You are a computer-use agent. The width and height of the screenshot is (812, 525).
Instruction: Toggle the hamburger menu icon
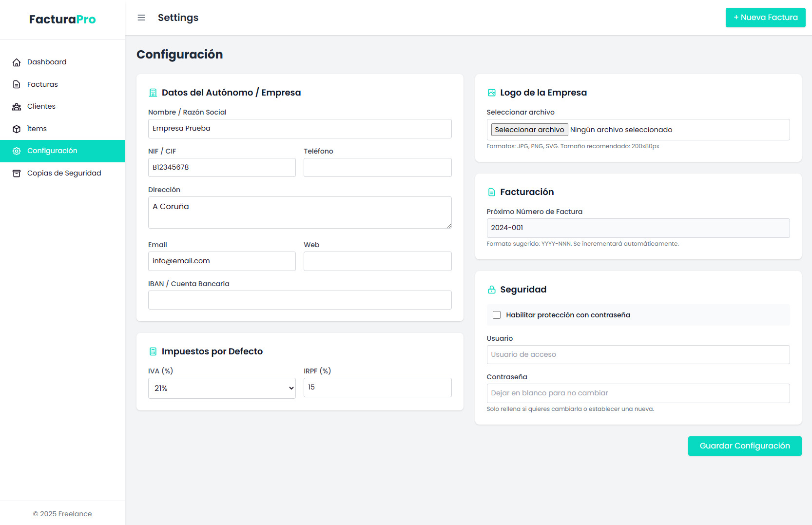pyautogui.click(x=141, y=18)
